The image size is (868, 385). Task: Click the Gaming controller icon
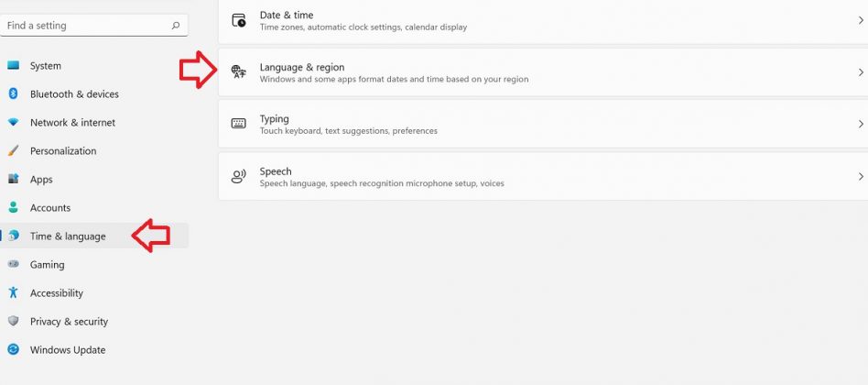click(x=13, y=265)
